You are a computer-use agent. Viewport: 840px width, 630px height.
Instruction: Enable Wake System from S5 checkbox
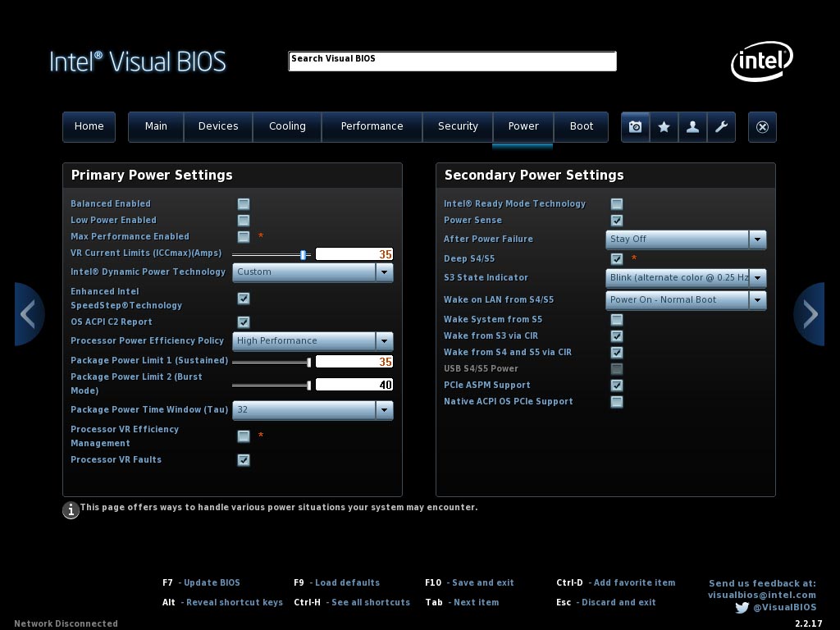(x=617, y=320)
